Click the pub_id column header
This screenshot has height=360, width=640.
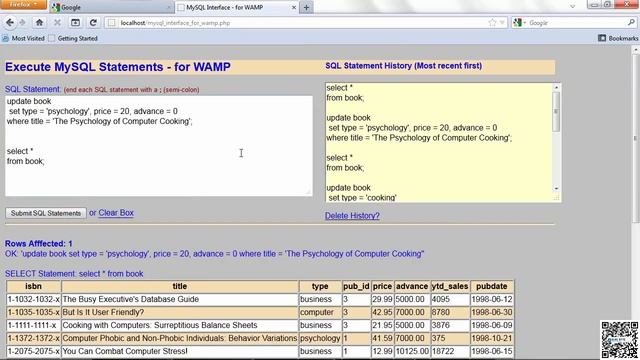point(356,287)
